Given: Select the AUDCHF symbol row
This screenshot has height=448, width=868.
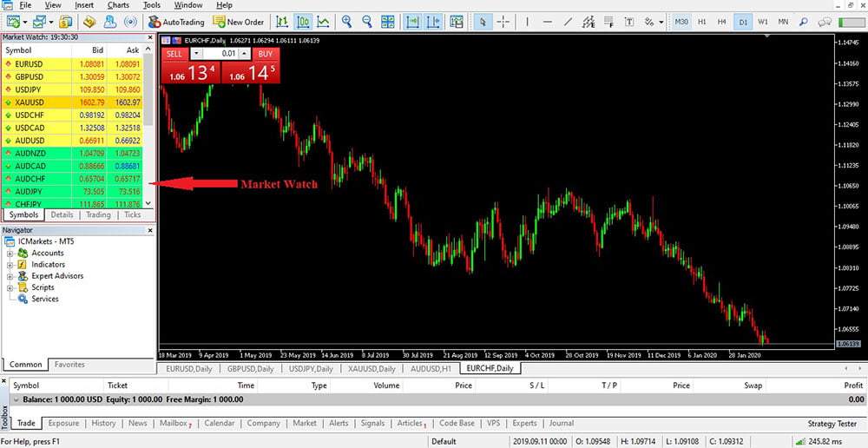Looking at the screenshot, I should (x=72, y=179).
